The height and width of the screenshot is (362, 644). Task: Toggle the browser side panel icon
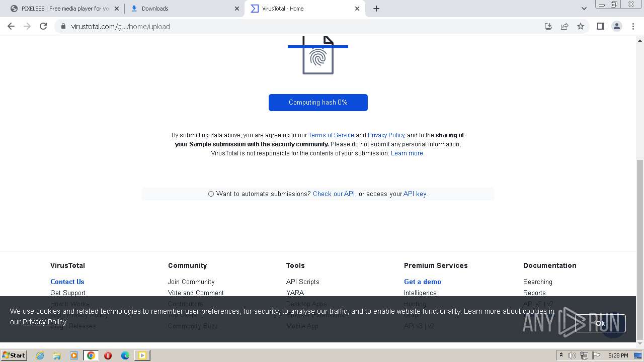pos(600,26)
